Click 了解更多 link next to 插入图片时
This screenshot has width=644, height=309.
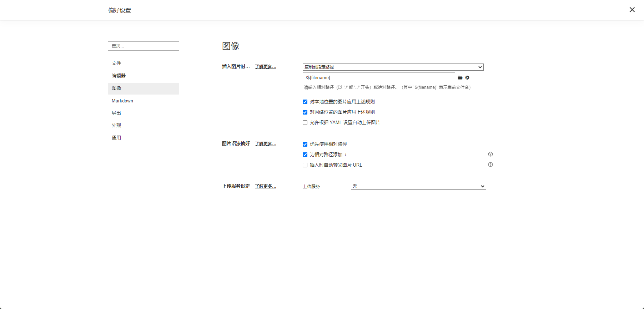pos(265,67)
